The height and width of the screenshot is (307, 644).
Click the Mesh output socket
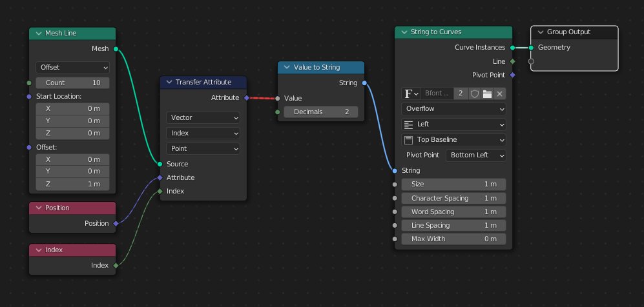click(x=116, y=49)
